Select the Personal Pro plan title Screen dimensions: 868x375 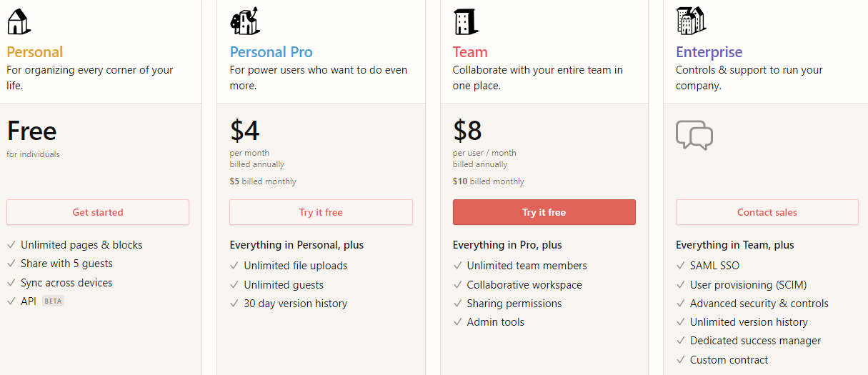coord(271,52)
